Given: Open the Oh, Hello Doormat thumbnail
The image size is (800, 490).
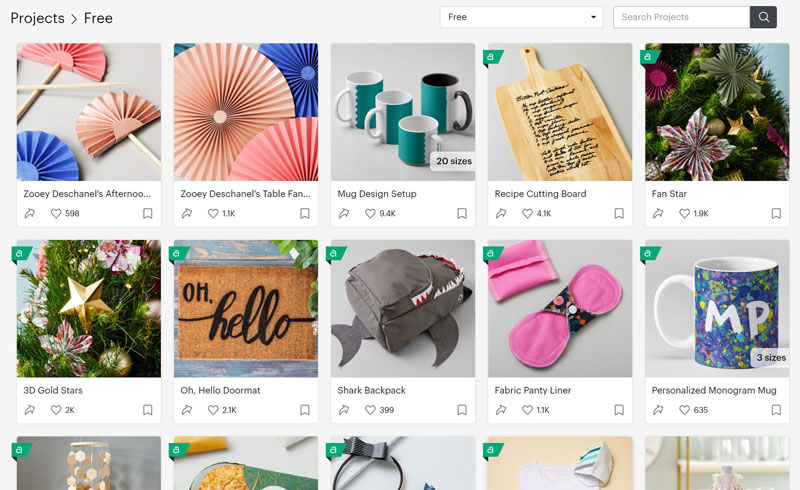Looking at the screenshot, I should 246,308.
